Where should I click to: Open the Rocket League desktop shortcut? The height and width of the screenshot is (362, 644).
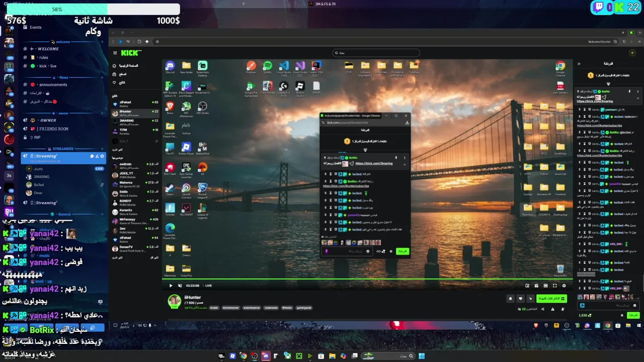click(202, 191)
